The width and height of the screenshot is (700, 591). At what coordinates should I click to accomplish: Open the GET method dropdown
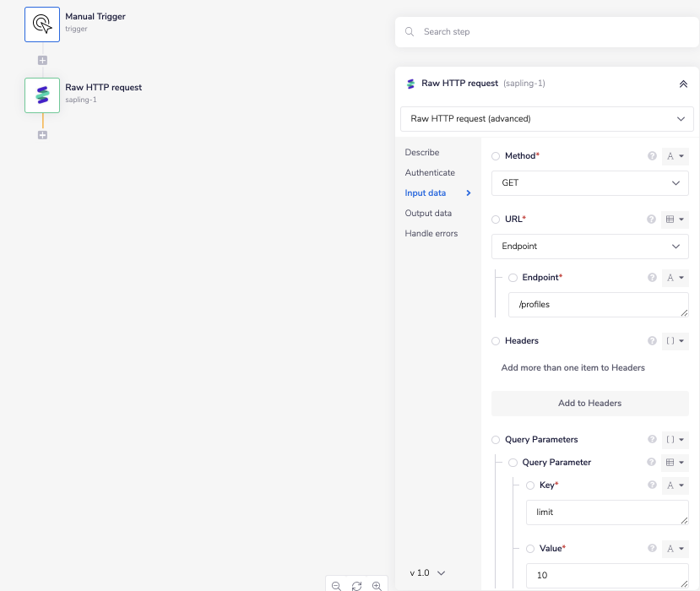pyautogui.click(x=589, y=183)
